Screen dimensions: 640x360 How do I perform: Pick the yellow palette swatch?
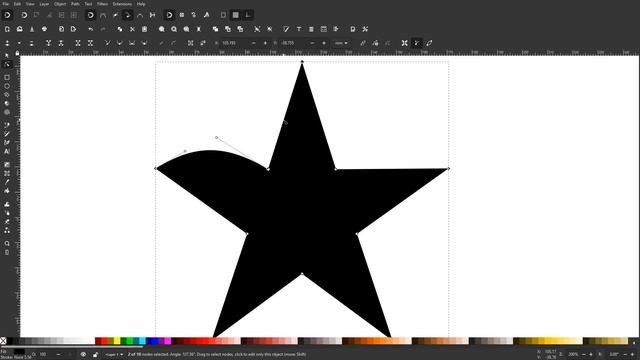(x=117, y=341)
